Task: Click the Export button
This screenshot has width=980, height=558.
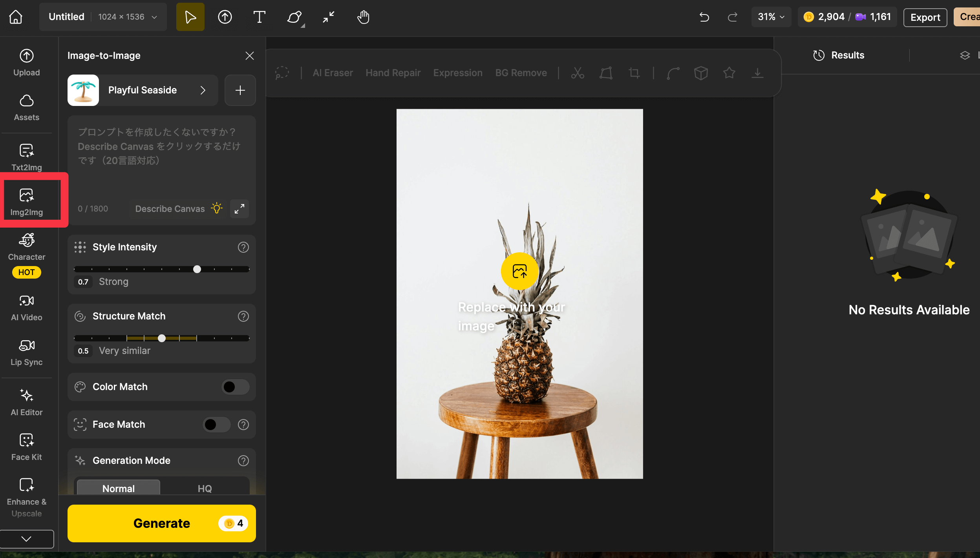Action: click(925, 17)
